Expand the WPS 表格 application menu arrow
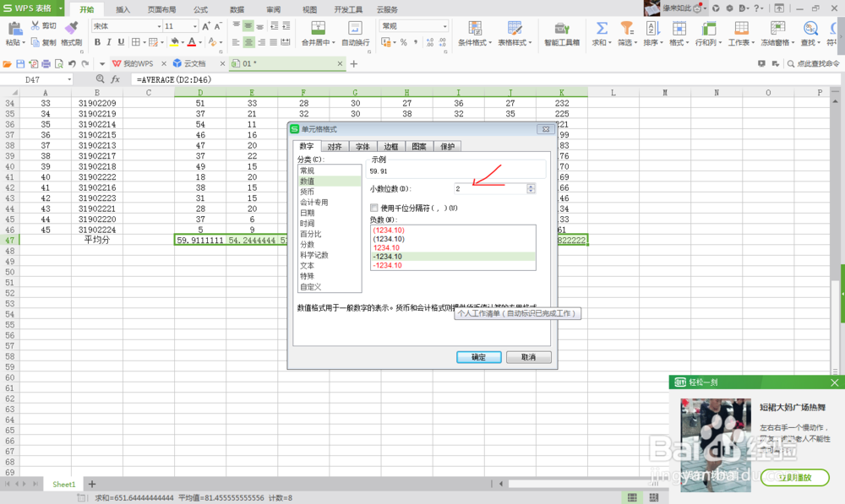This screenshot has width=845, height=504. [x=60, y=8]
